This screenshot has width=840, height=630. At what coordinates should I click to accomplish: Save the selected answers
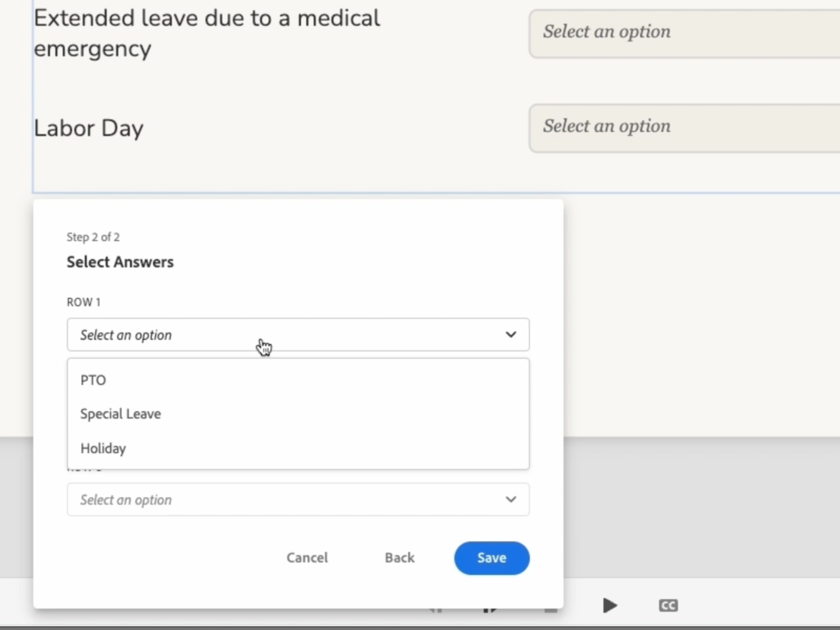[491, 558]
